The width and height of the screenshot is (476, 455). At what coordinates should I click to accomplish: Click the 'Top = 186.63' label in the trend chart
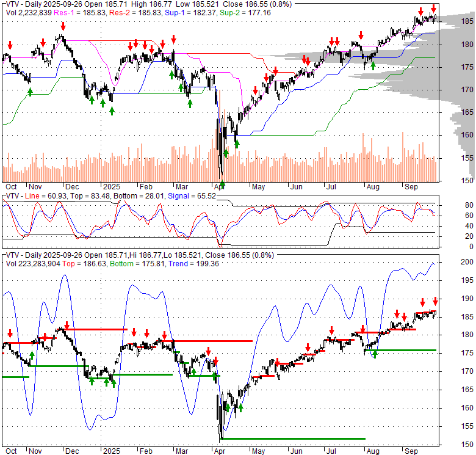(x=84, y=264)
